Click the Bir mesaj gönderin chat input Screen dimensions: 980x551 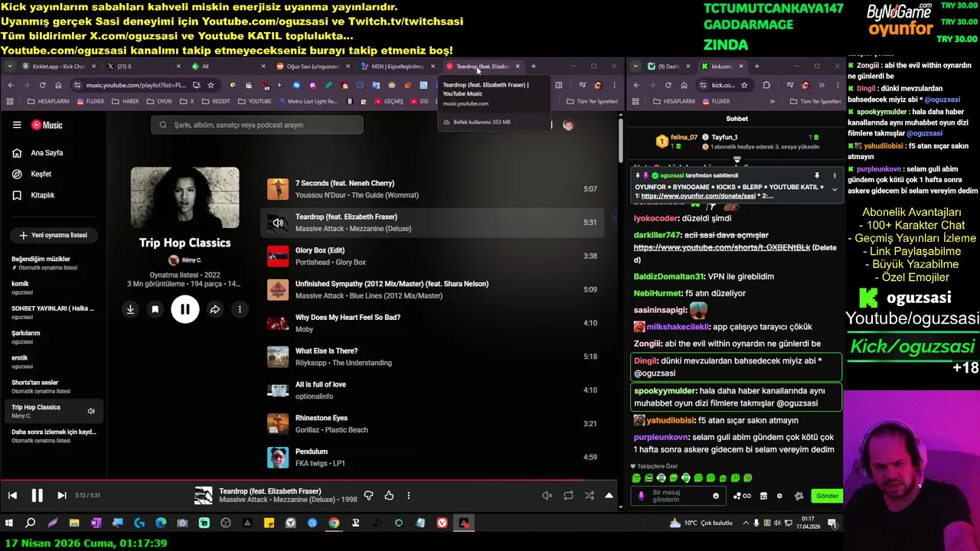point(678,496)
